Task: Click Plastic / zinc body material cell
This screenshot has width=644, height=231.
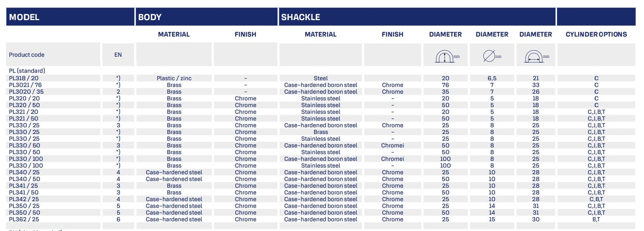Action: coord(174,78)
